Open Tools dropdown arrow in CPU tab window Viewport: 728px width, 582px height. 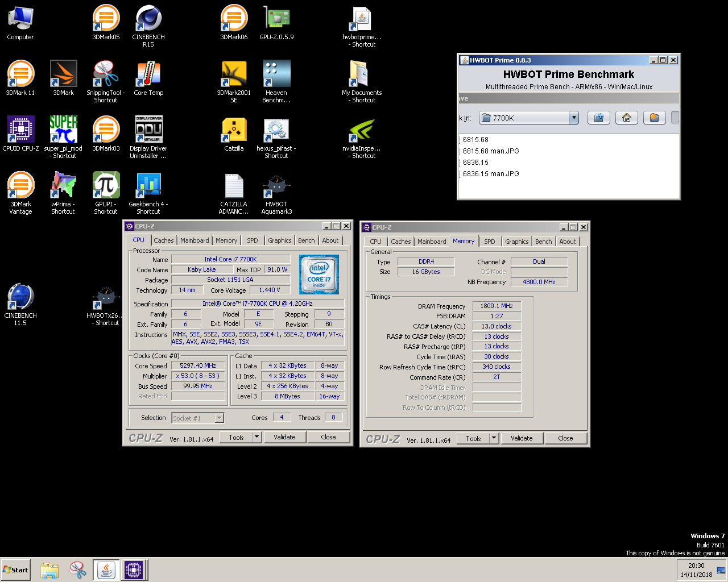point(257,437)
